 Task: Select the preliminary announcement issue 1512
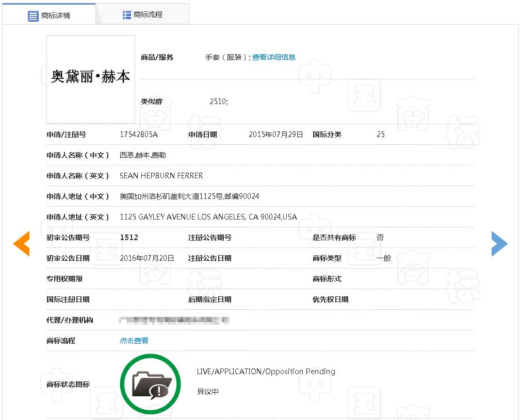coord(129,238)
